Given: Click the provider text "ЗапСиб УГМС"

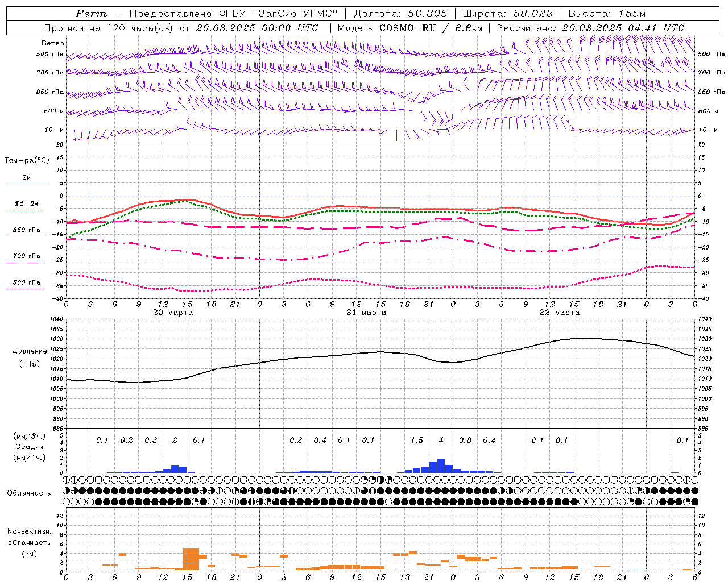Looking at the screenshot, I should click(295, 14).
